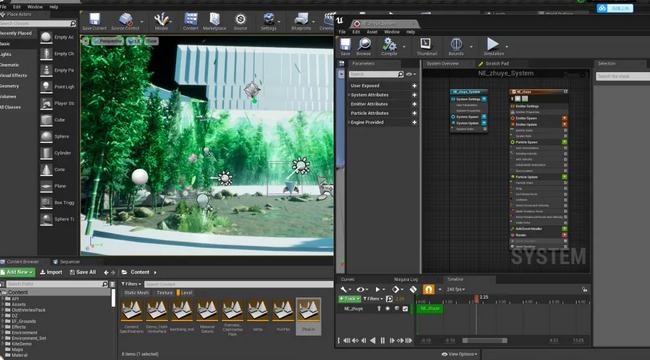Open the Thumbnail tool in Niagara toolbar
The width and height of the screenshot is (650, 360).
point(426,44)
